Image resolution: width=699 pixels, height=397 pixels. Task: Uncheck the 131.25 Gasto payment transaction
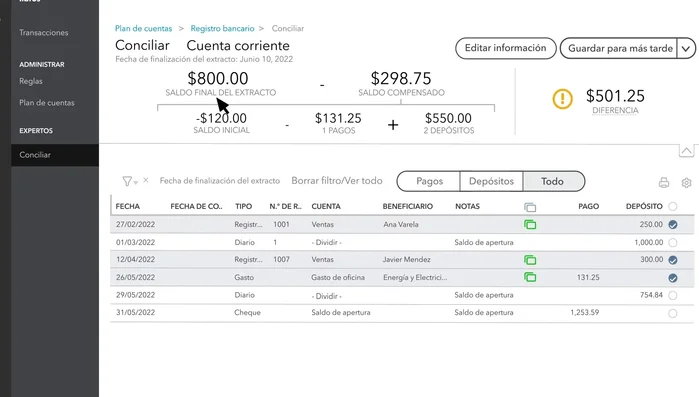point(673,278)
